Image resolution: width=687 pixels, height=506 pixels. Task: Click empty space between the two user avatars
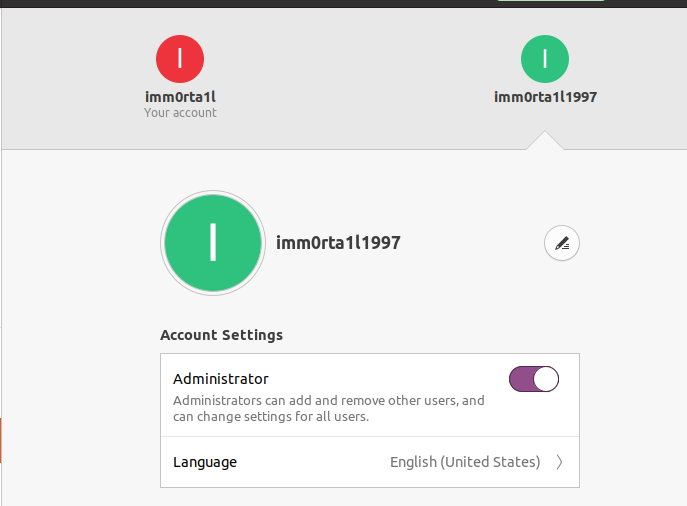[x=362, y=75]
